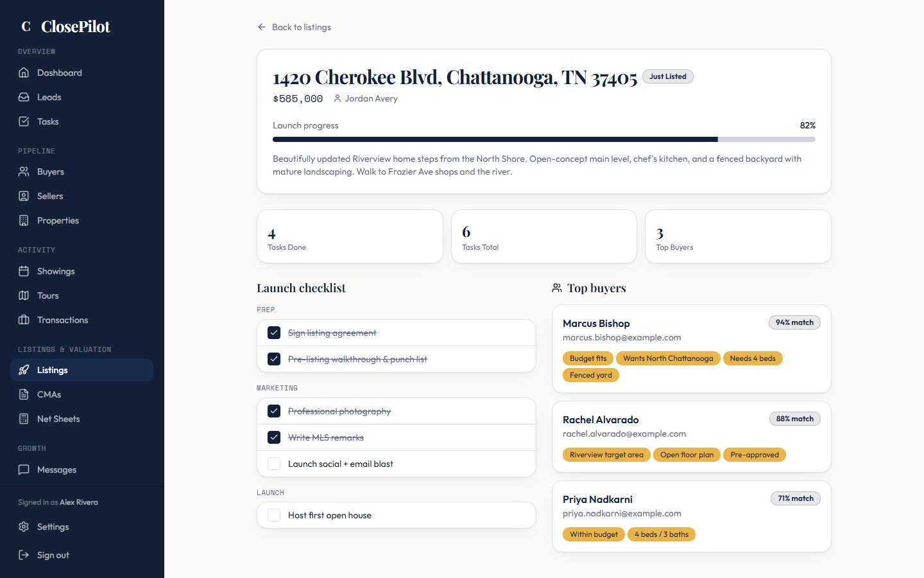Click the Showings calendar icon

pyautogui.click(x=24, y=271)
